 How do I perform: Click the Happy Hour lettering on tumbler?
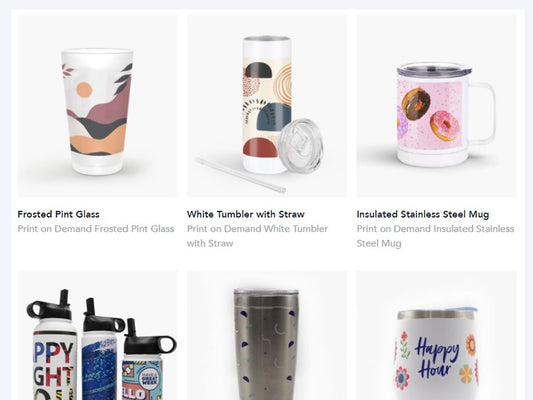(x=437, y=358)
